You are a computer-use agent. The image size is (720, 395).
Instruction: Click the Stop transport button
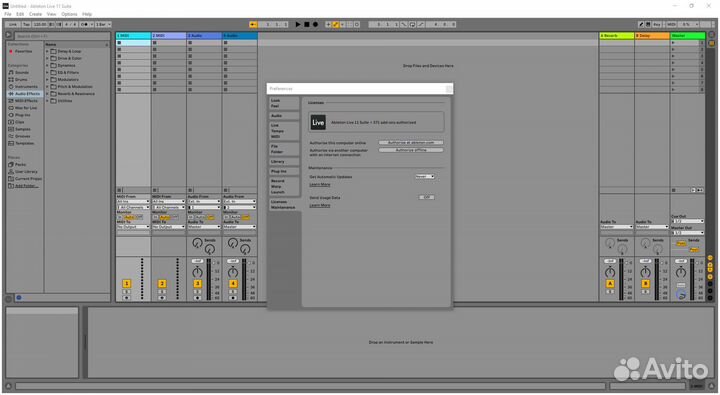click(x=307, y=24)
